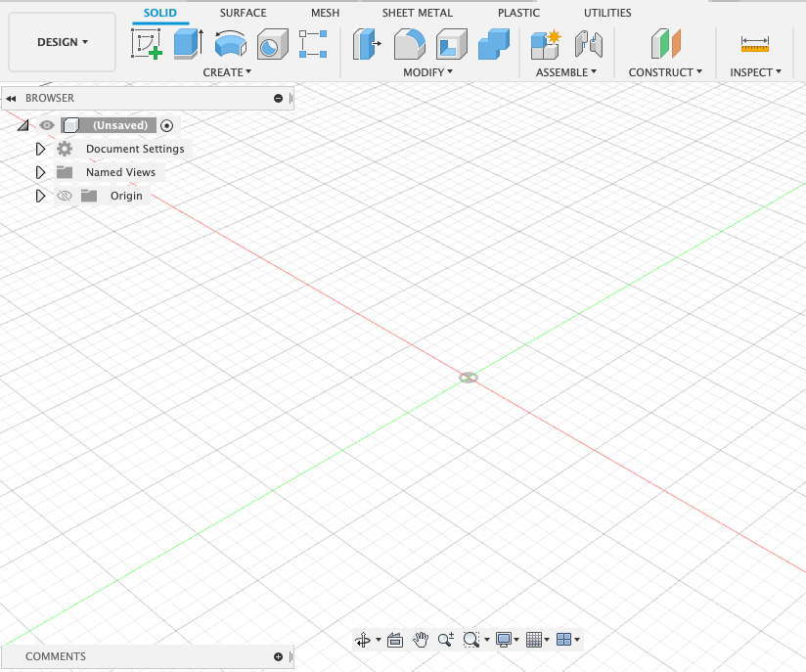Click the component cube icon beside (Unsaved)

71,125
